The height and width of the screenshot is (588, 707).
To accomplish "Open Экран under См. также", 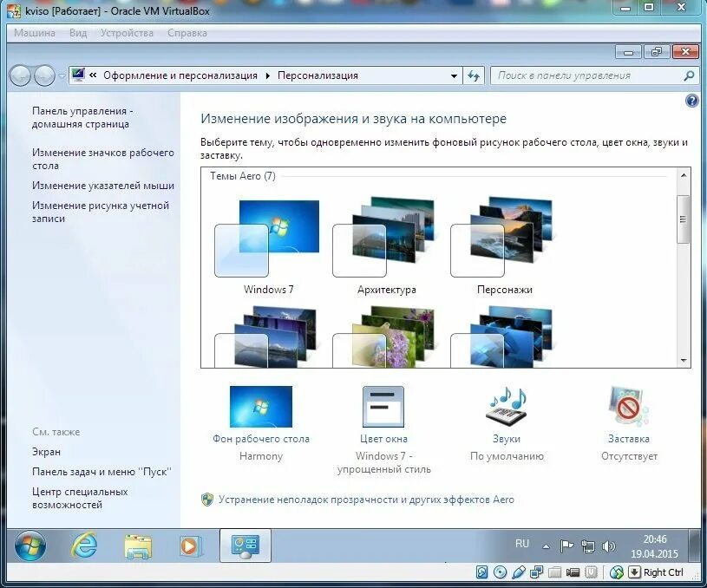I will click(x=46, y=452).
